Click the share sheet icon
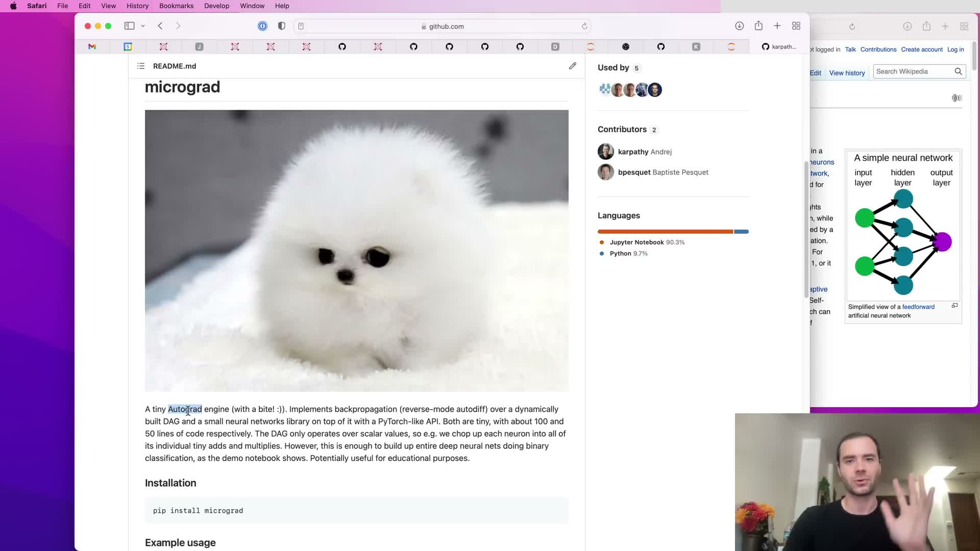This screenshot has height=551, width=980. coord(758,26)
